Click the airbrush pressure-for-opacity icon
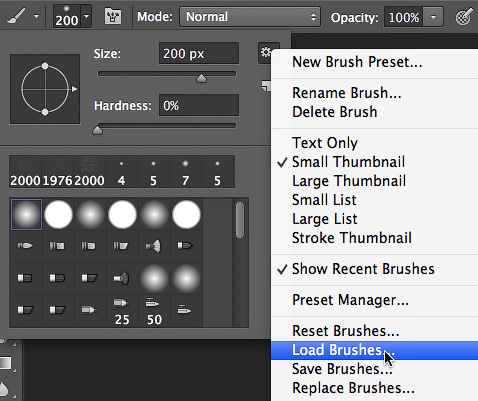 click(x=464, y=17)
